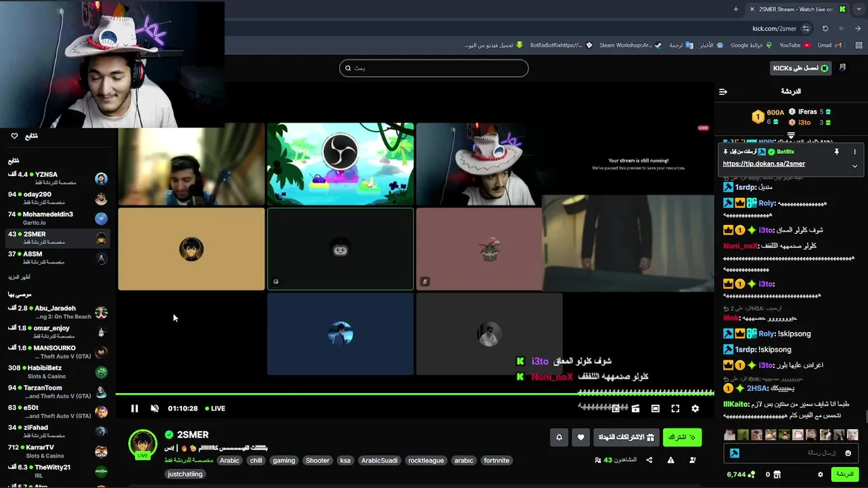Screen dimensions: 868x488
Task: Click the username Roly on the !skipsong message
Action: point(766,333)
